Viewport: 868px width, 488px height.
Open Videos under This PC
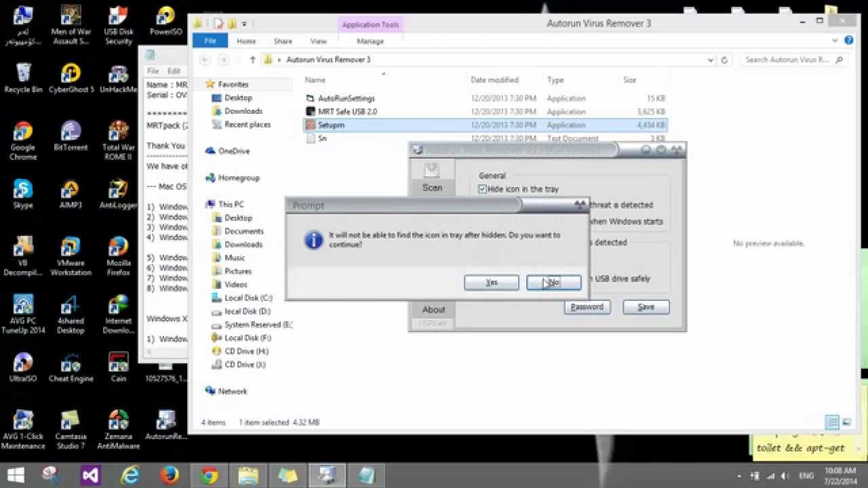tap(235, 285)
